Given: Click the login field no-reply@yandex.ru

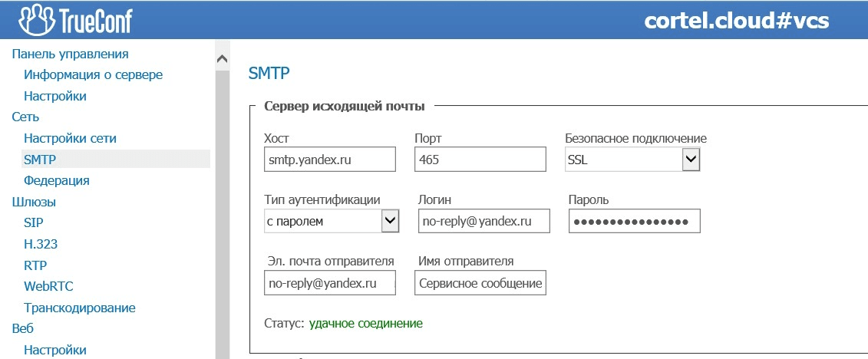Looking at the screenshot, I should (484, 221).
